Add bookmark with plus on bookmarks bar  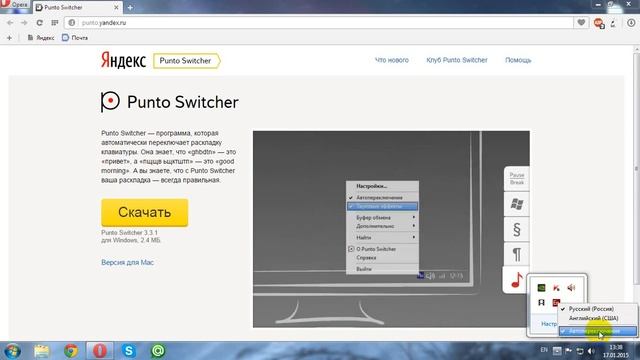9,38
